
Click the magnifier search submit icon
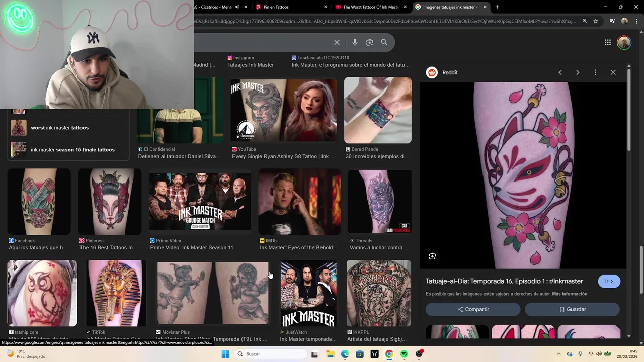point(384,42)
